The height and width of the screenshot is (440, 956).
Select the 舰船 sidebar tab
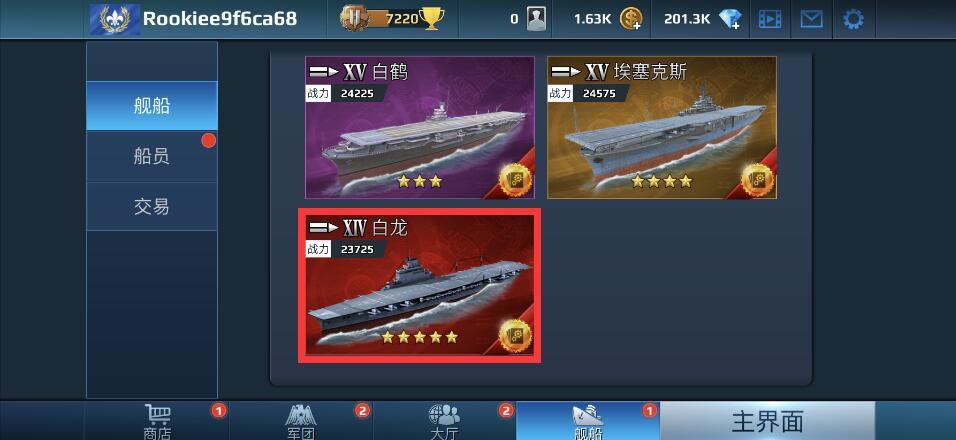[x=152, y=106]
